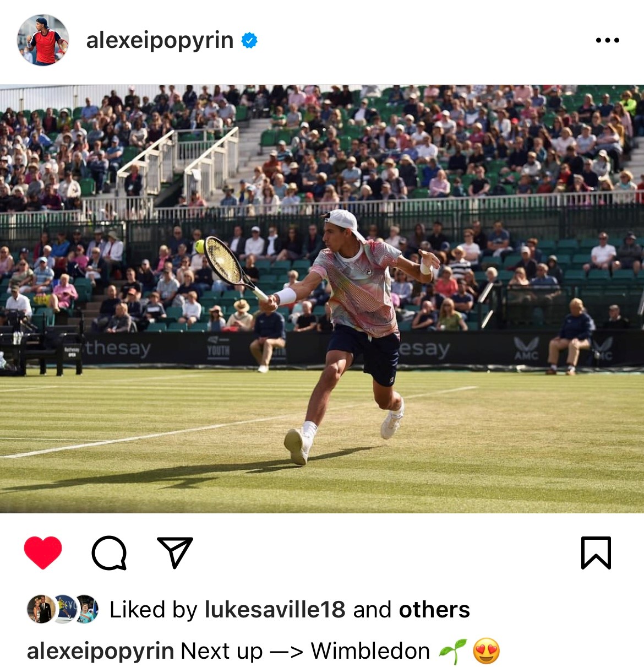
Task: Tap second liker avatar thumbnail
Action: point(65,609)
